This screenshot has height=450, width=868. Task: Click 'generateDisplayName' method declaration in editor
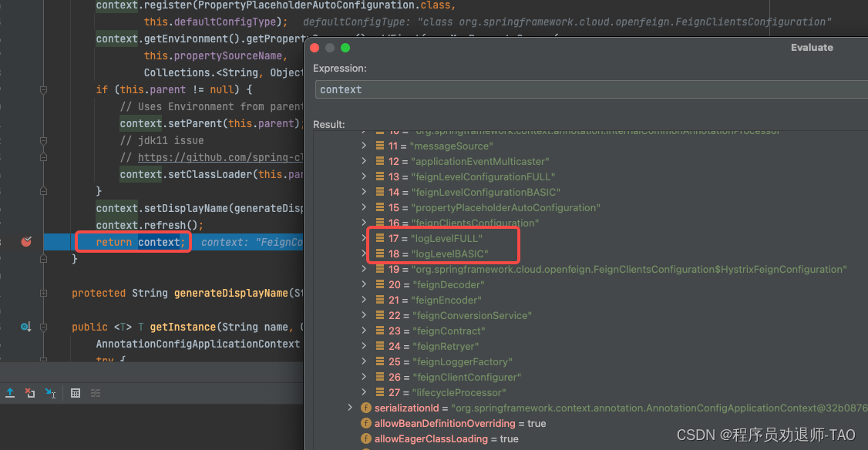pyautogui.click(x=230, y=293)
